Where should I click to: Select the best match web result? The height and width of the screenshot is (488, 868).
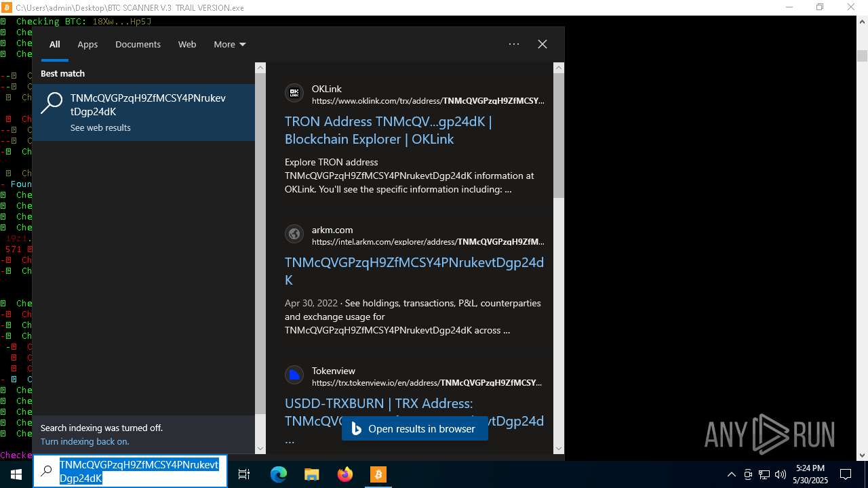click(144, 113)
